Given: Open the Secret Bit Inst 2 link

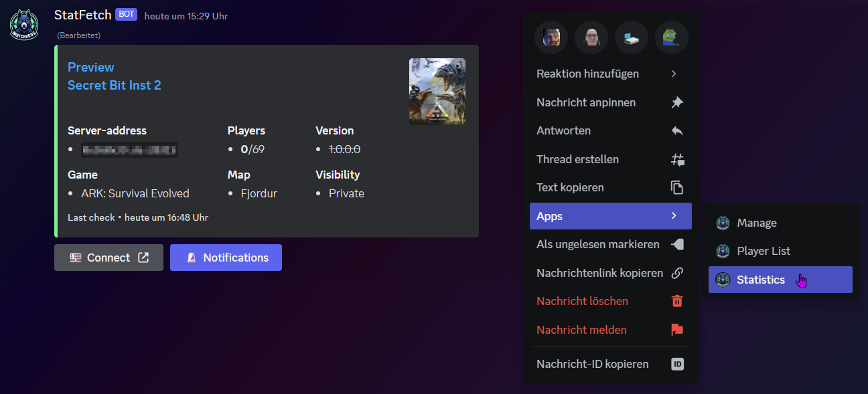Looking at the screenshot, I should [x=115, y=85].
